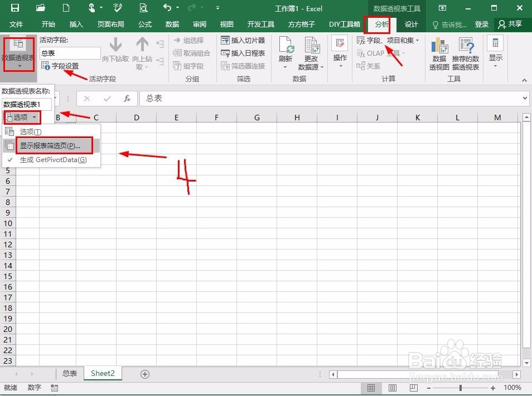Open the 方方格子 ribbon tab
Viewport: 532px width, 396px height.
pyautogui.click(x=301, y=24)
